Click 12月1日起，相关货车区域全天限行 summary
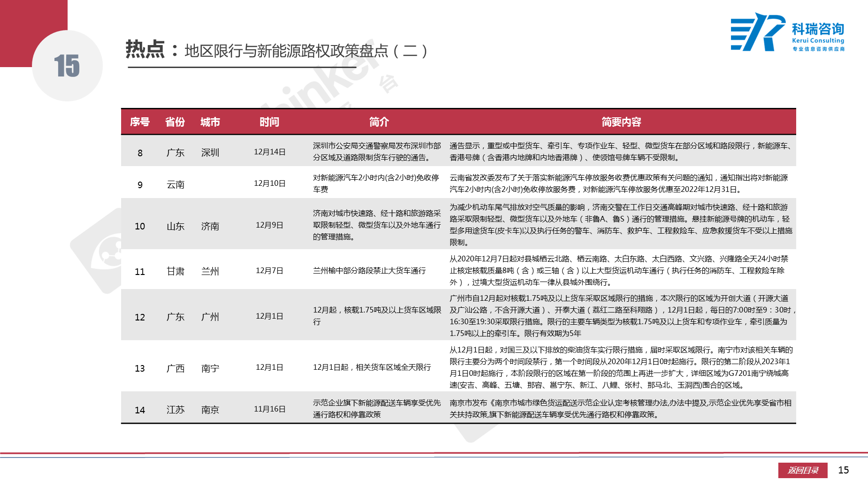Image resolution: width=868 pixels, height=488 pixels. tap(372, 367)
